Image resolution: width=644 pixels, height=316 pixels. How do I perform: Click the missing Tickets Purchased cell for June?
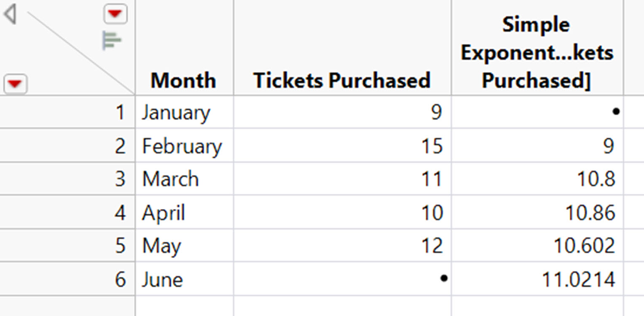click(342, 279)
